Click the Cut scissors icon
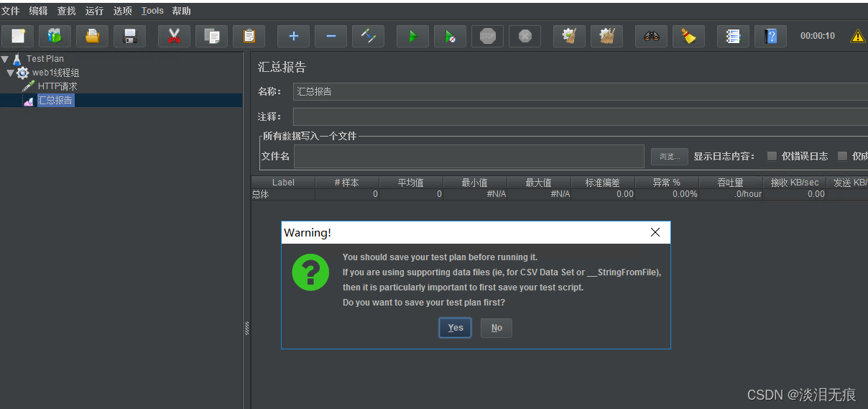868x409 pixels. (174, 36)
